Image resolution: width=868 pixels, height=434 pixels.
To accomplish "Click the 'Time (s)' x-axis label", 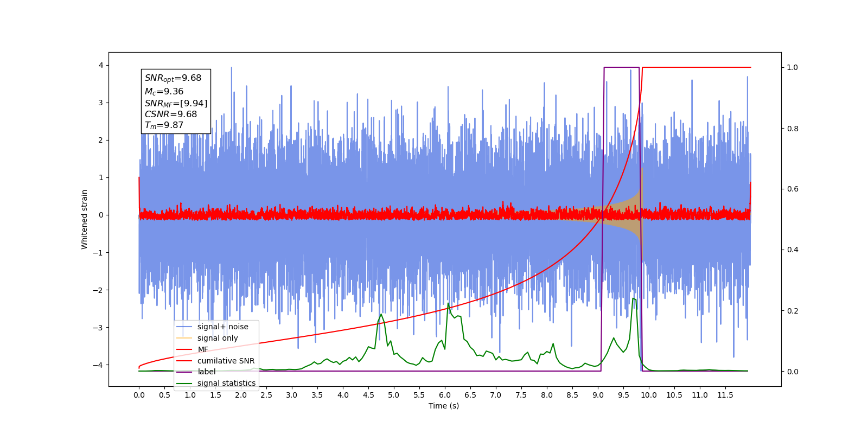I will point(444,406).
